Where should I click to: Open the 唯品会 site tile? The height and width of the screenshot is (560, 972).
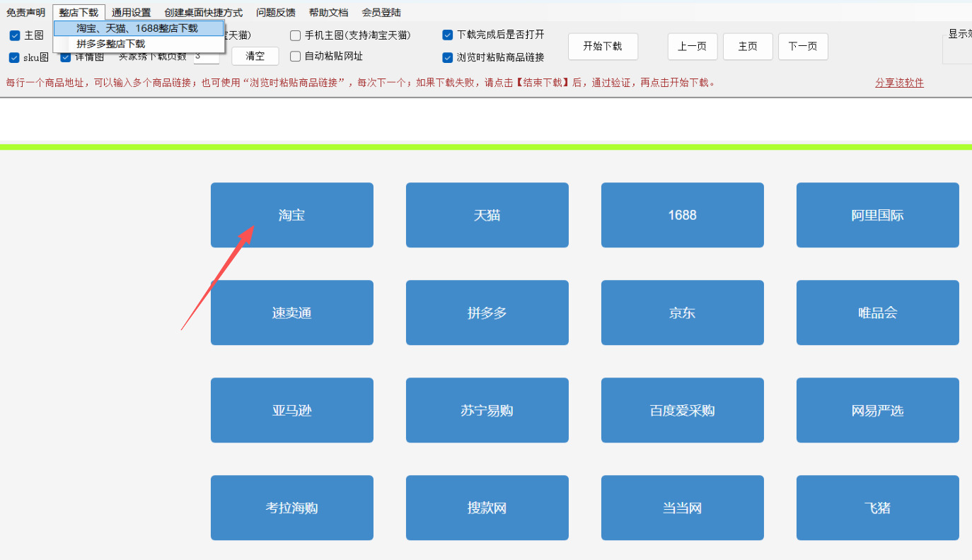click(878, 313)
